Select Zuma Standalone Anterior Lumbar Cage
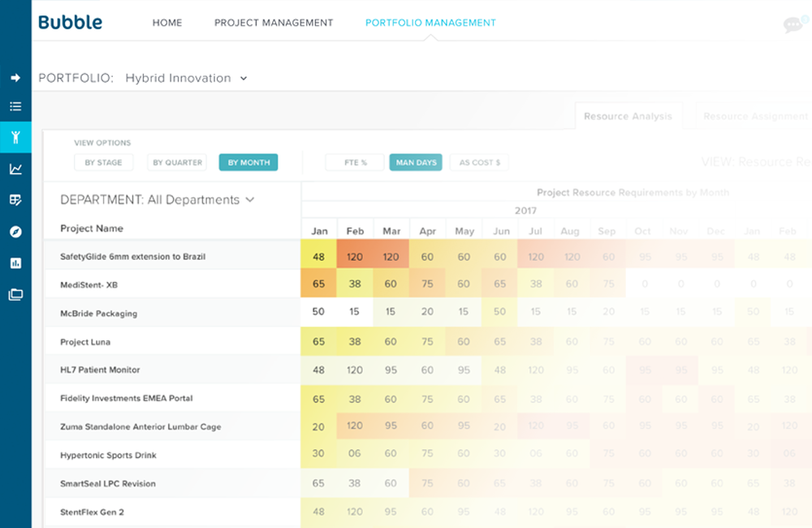 pyautogui.click(x=140, y=427)
